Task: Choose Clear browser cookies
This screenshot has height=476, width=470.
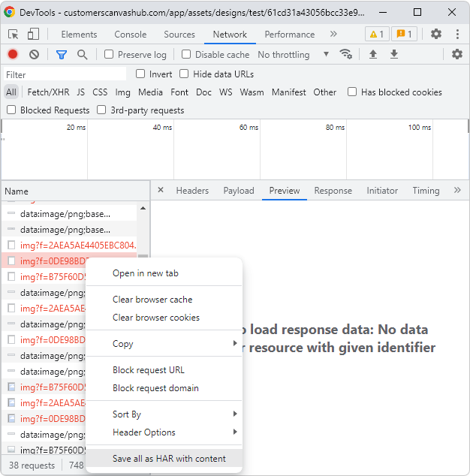Action: tap(164, 318)
